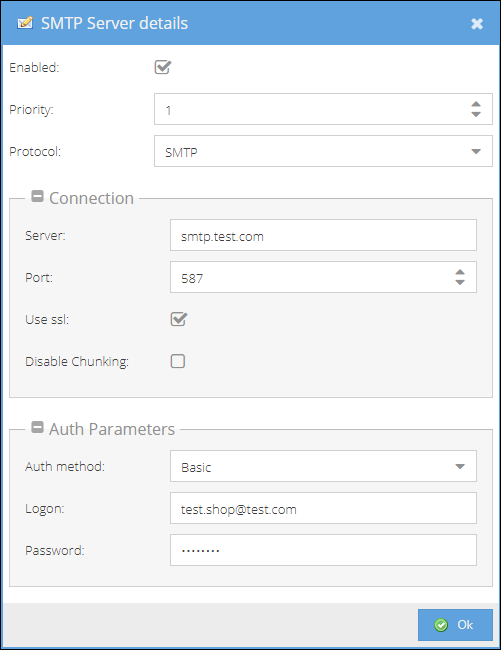Close the SMTP Server details dialog
Viewport: 501px width, 650px height.
477,24
